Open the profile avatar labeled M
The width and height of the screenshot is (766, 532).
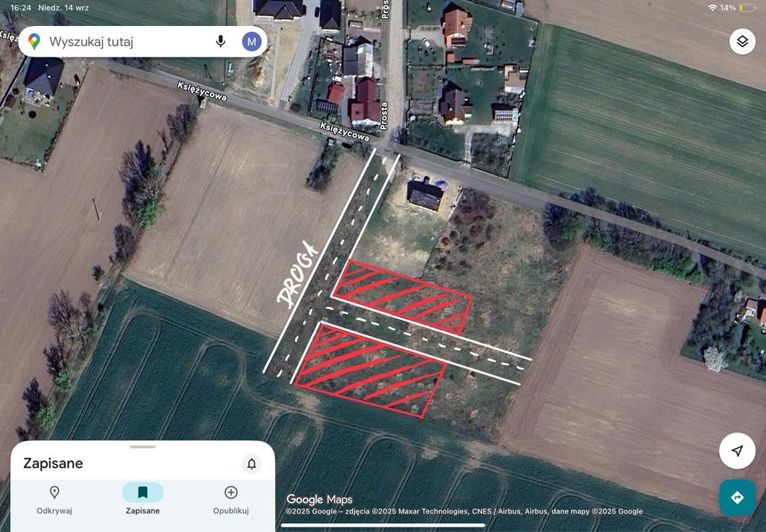coord(251,41)
